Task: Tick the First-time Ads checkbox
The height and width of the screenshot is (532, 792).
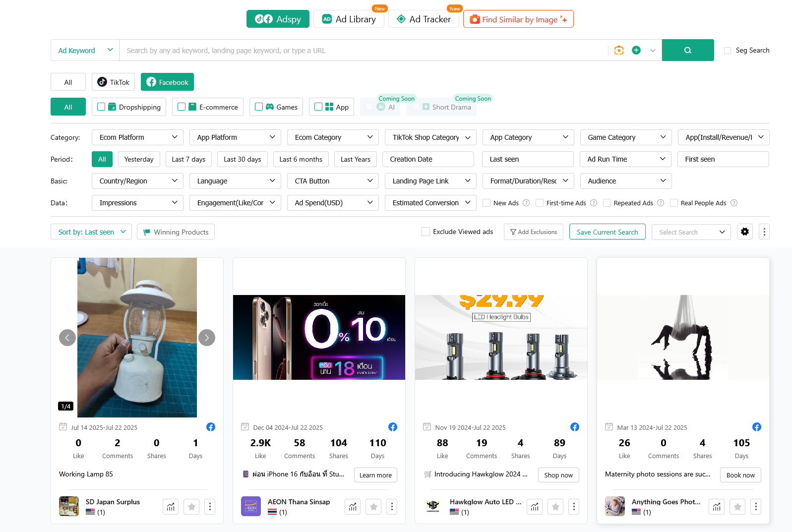Action: tap(540, 203)
